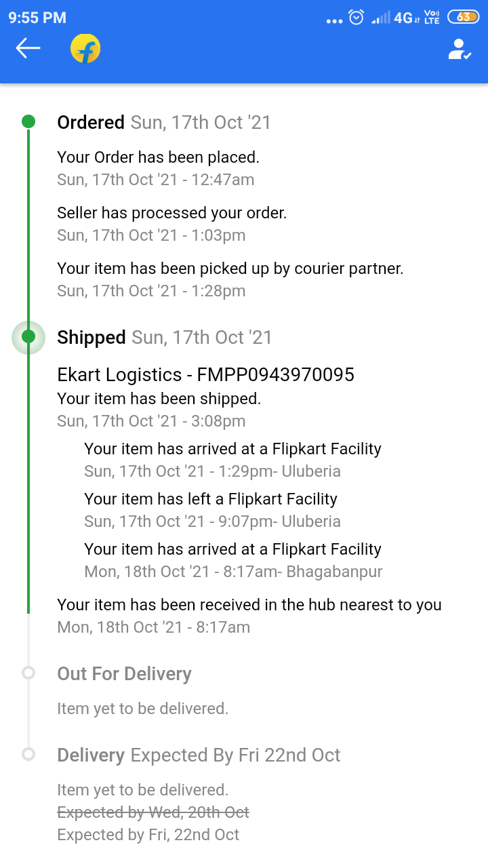Viewport: 488px width, 868px height.
Task: Select the Delivery timeline circle marker
Action: point(28,754)
